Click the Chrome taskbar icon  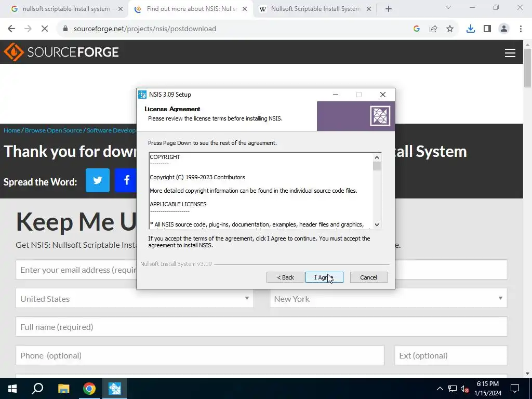click(89, 389)
